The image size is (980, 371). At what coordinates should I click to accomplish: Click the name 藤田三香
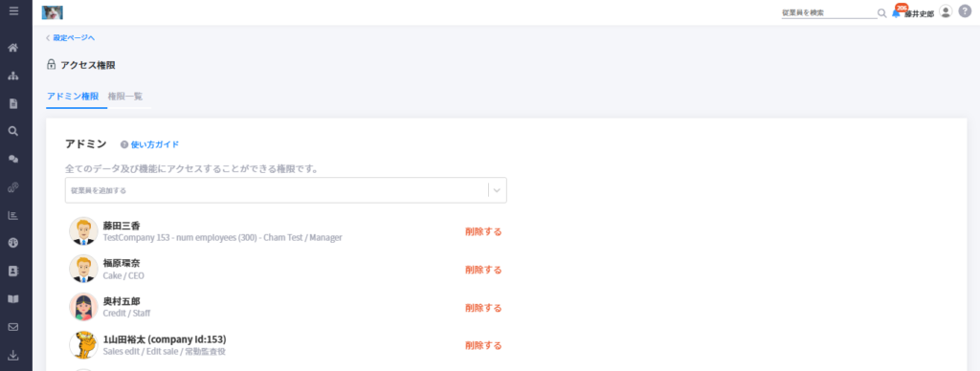pos(122,226)
